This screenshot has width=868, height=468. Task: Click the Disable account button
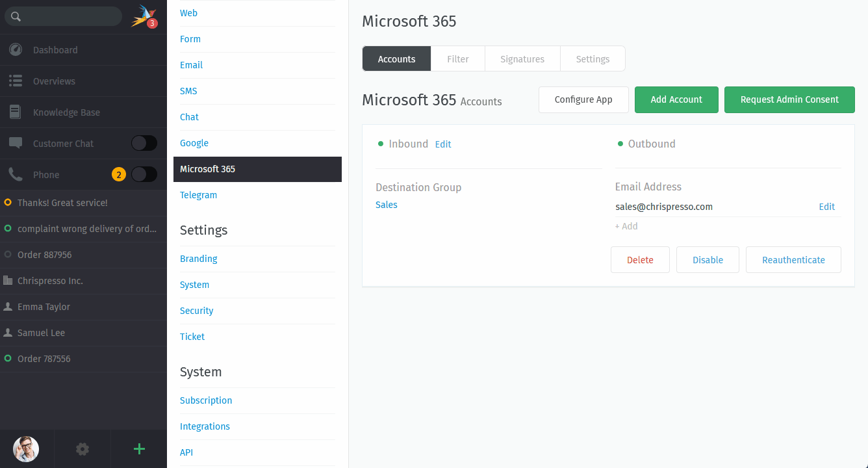[708, 259]
